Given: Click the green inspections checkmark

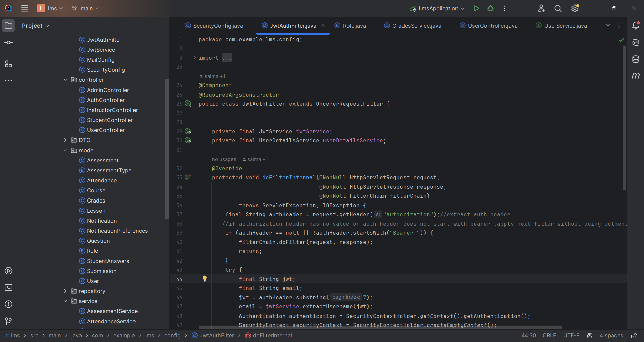Looking at the screenshot, I should coord(621,40).
